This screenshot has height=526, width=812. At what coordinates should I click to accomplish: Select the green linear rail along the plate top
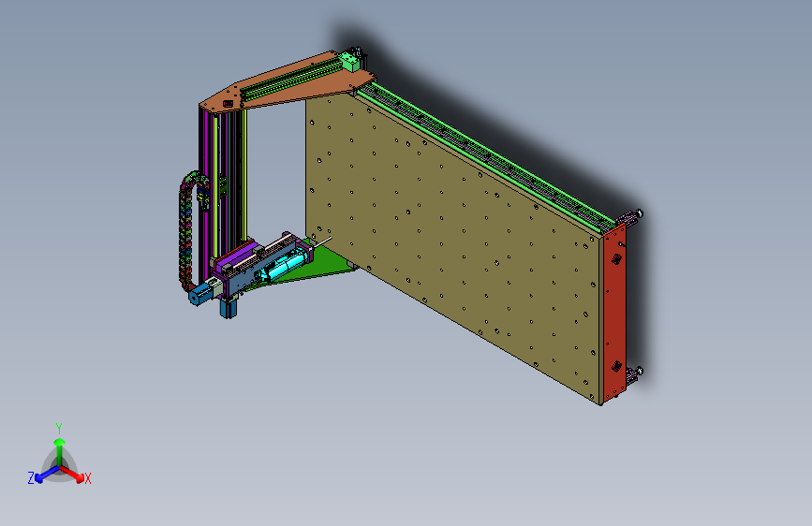[x=487, y=155]
